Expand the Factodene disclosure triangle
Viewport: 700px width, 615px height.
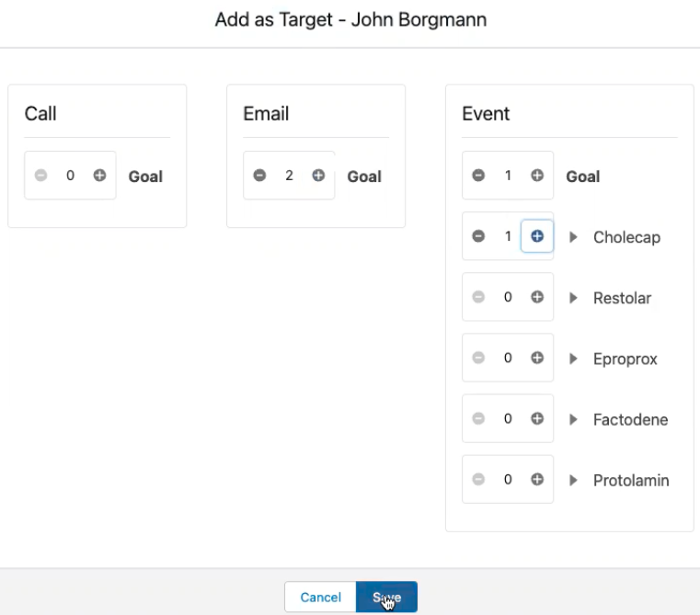(x=573, y=419)
